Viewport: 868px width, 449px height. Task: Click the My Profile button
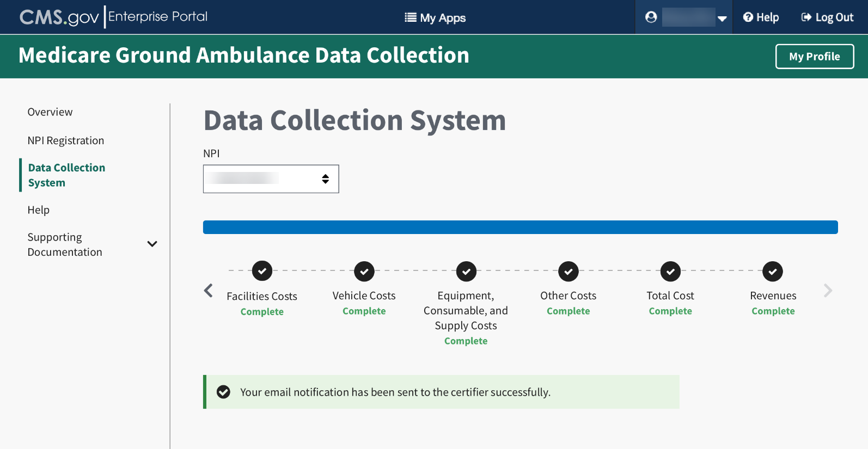814,57
